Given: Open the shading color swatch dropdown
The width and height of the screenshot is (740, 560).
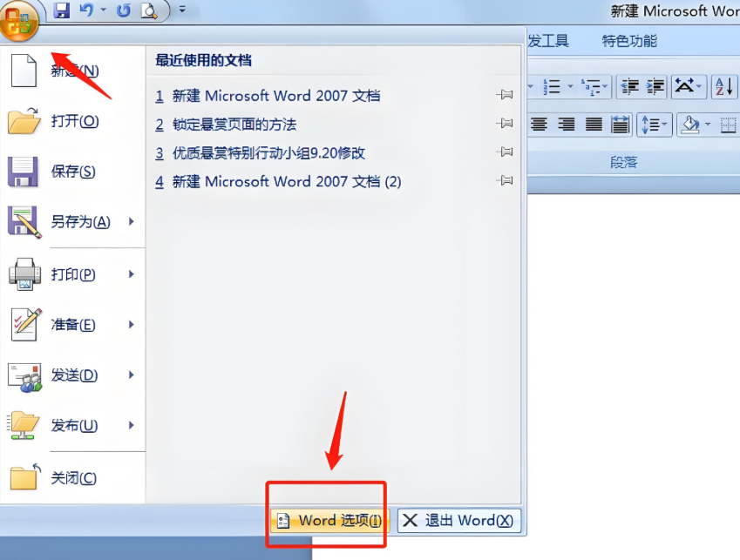Looking at the screenshot, I should coord(707,124).
